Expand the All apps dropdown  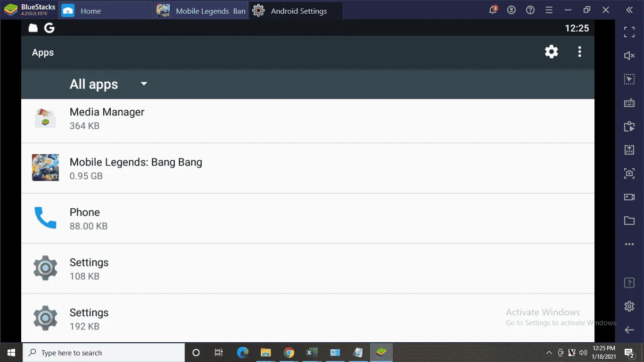108,84
